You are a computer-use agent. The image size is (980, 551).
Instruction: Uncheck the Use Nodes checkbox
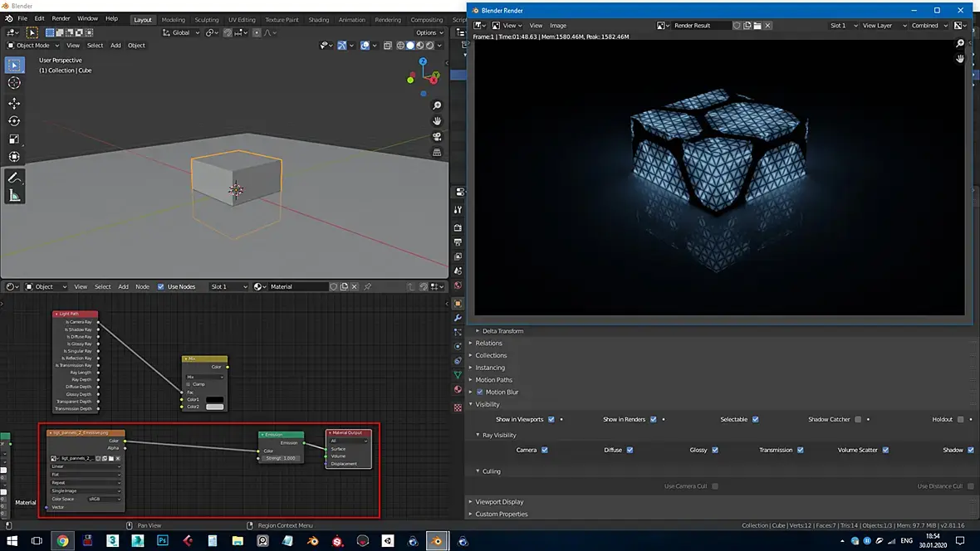point(161,287)
